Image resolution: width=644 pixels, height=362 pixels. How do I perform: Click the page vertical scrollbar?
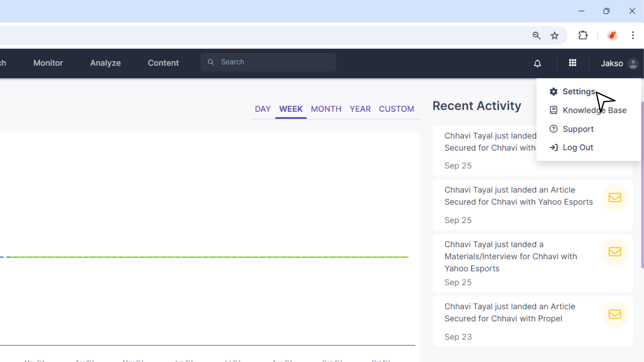click(642, 185)
